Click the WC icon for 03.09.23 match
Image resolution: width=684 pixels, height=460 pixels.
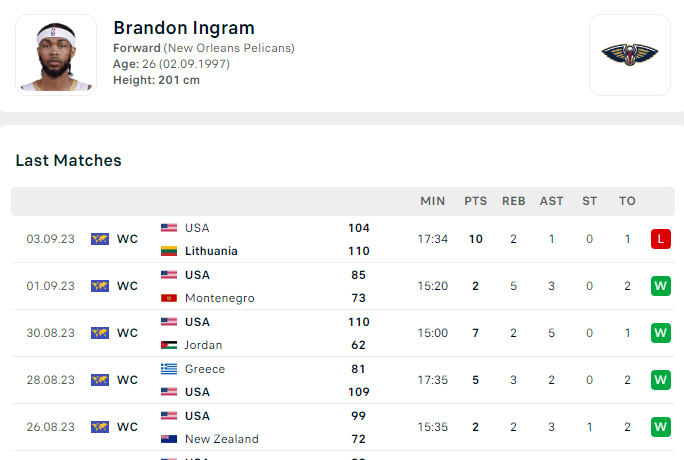100,239
